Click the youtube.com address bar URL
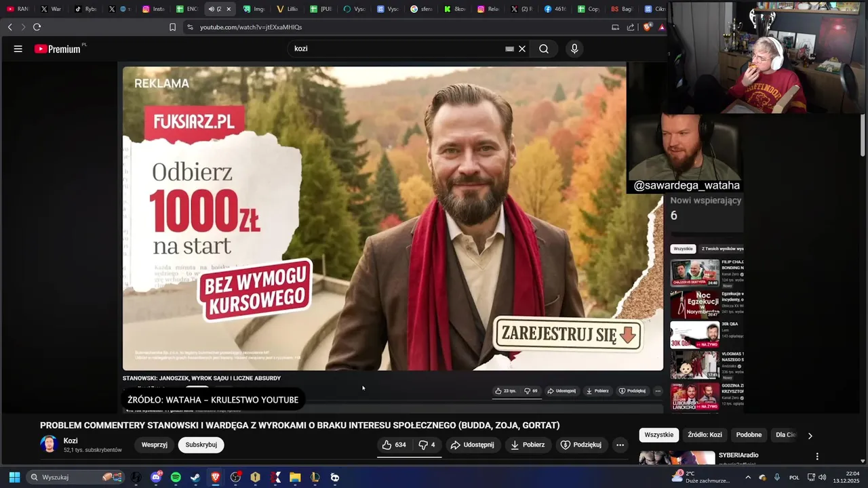Screen dimensions: 868x488 [251, 27]
